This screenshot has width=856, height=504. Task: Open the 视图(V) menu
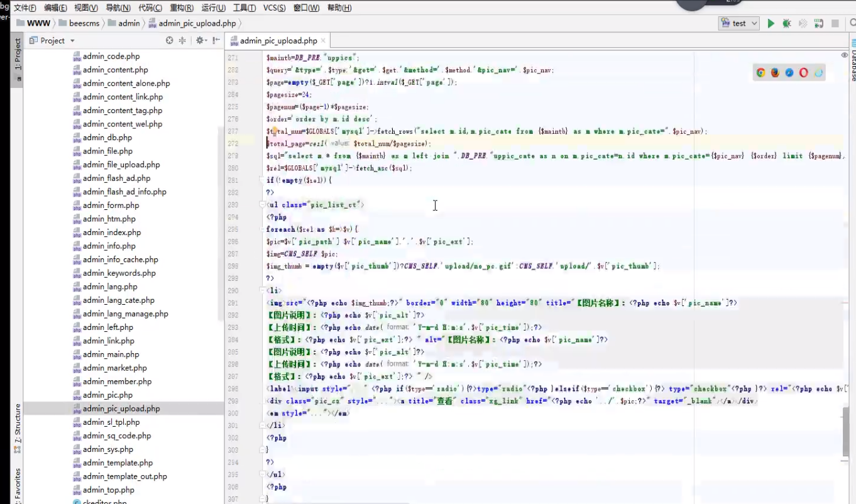(86, 8)
